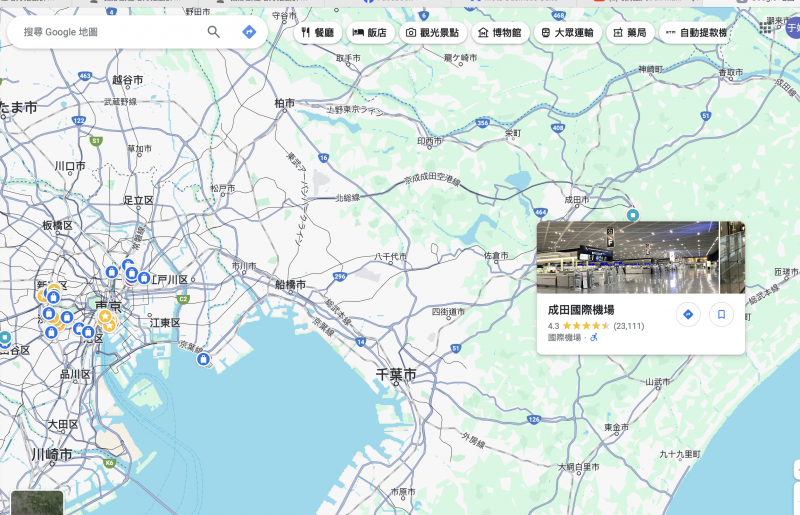Image resolution: width=800 pixels, height=515 pixels.
Task: Click the magnifier search icon in search box
Action: [214, 32]
